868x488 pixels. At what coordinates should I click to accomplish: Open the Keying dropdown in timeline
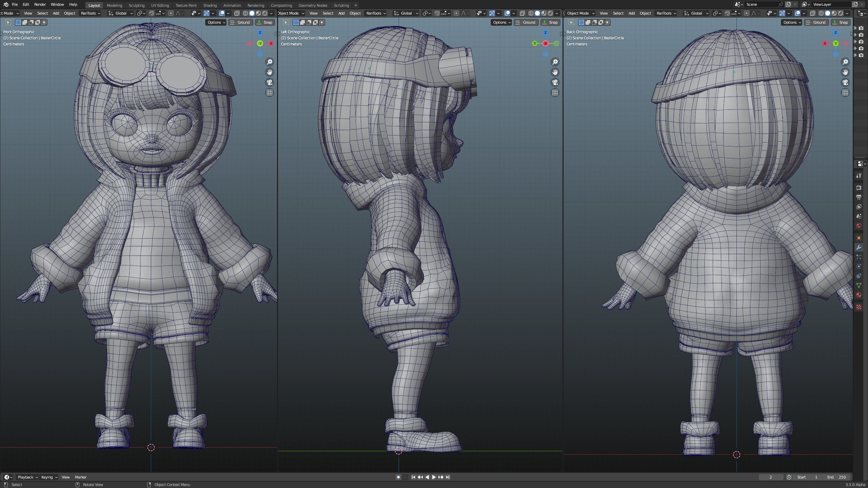(x=49, y=477)
